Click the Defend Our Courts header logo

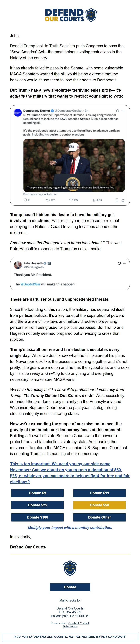(71, 15)
